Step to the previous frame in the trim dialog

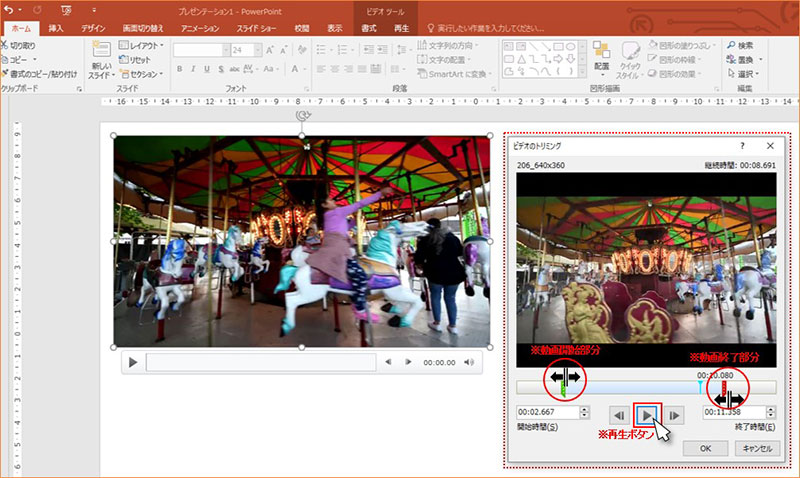tap(620, 414)
